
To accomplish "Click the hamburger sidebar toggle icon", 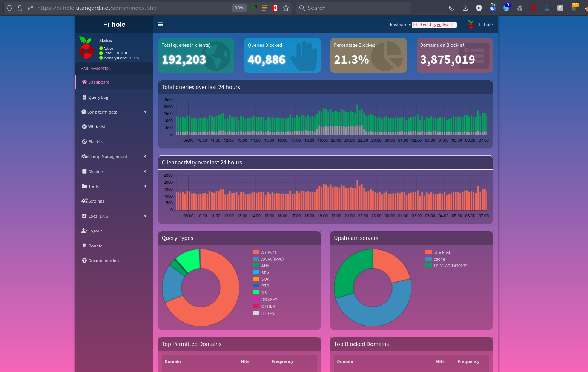I will tap(160, 25).
